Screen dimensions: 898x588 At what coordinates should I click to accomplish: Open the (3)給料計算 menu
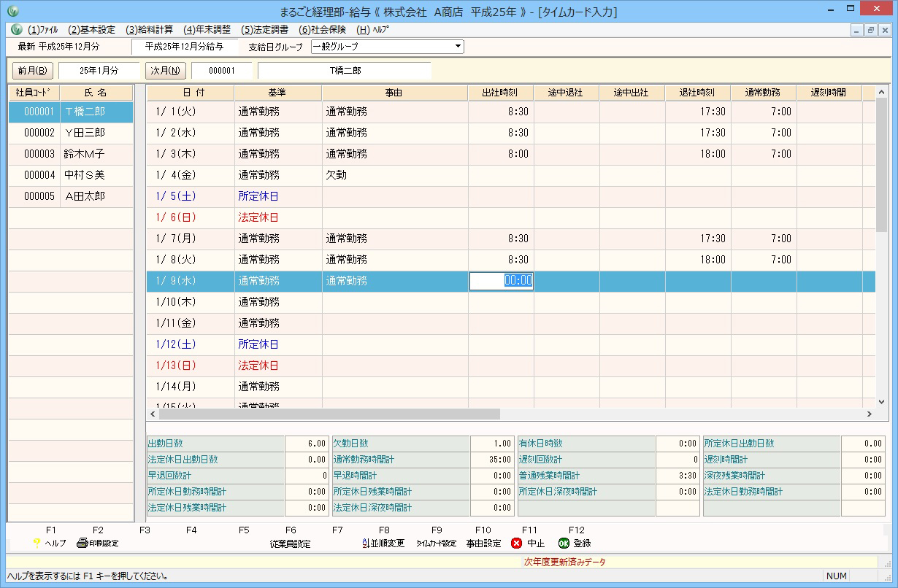(x=150, y=30)
